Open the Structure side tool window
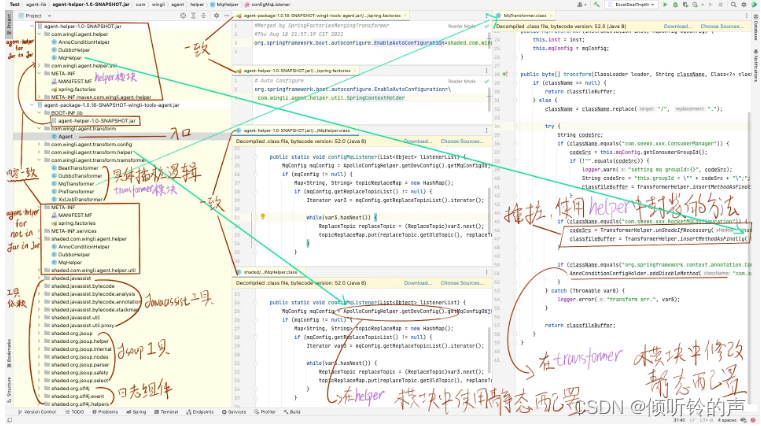The height and width of the screenshot is (426, 761). 9,390
